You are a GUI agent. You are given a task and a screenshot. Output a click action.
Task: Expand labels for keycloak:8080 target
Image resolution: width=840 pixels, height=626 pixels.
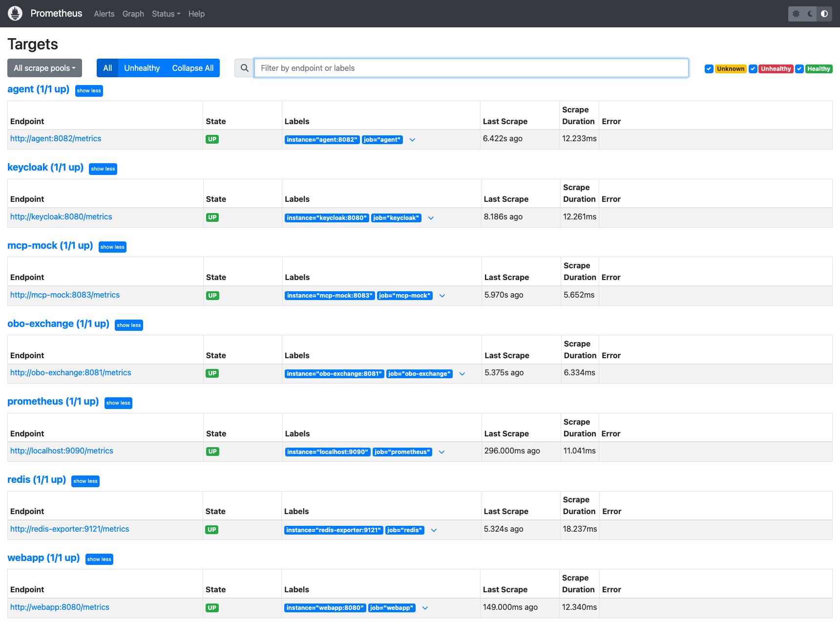coord(431,218)
